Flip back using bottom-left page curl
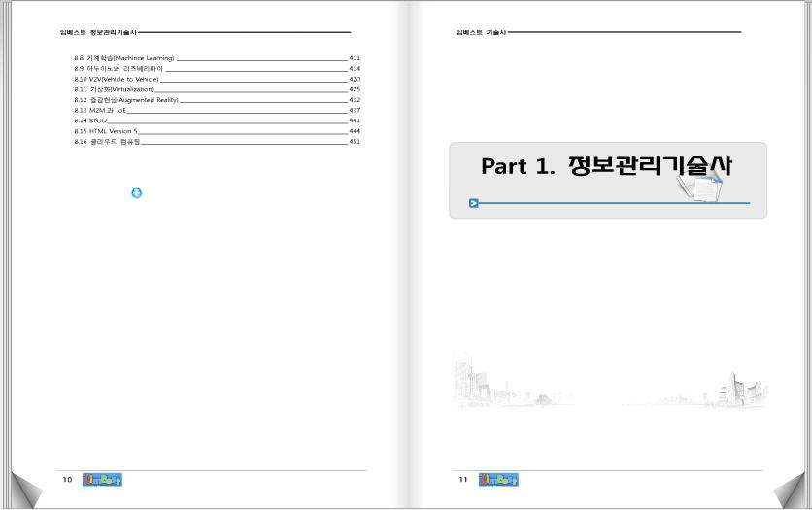 [x=25, y=491]
